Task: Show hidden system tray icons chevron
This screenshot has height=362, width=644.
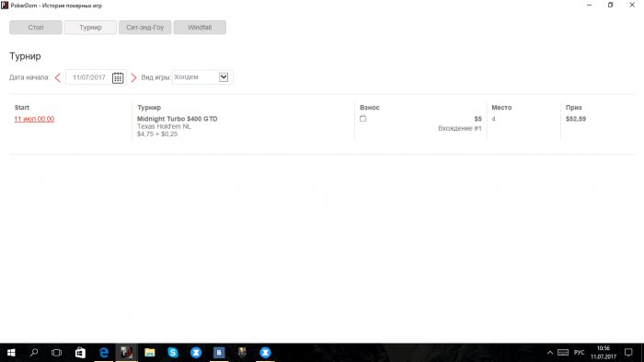Action: pos(550,353)
